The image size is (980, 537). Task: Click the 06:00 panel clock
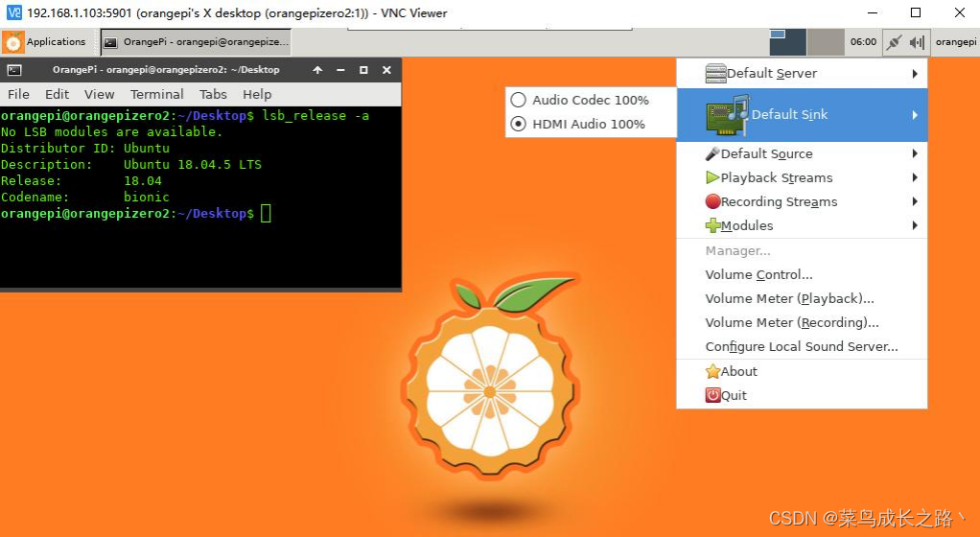(x=863, y=42)
